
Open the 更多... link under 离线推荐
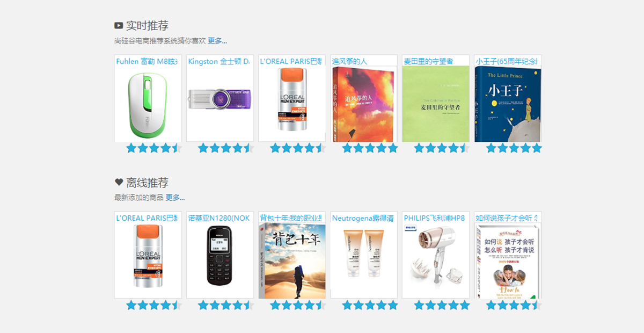point(175,198)
